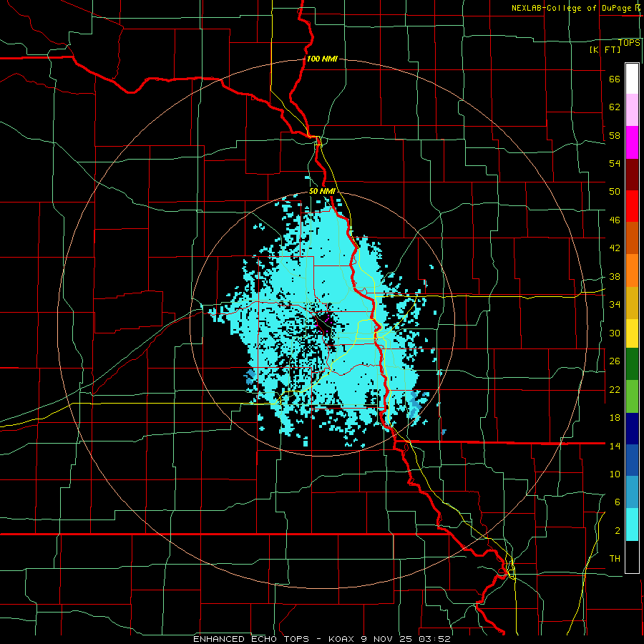The width and height of the screenshot is (644, 644).
Task: Click the "6" legend value
Action: (x=618, y=502)
